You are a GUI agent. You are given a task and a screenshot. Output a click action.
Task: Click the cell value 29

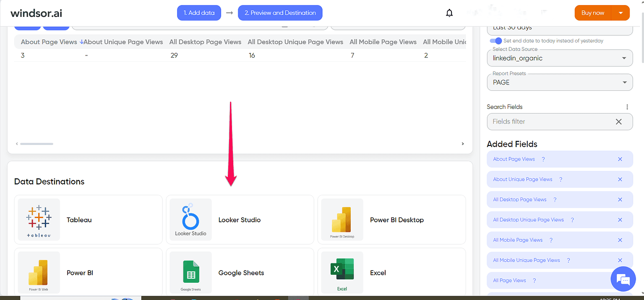(174, 55)
